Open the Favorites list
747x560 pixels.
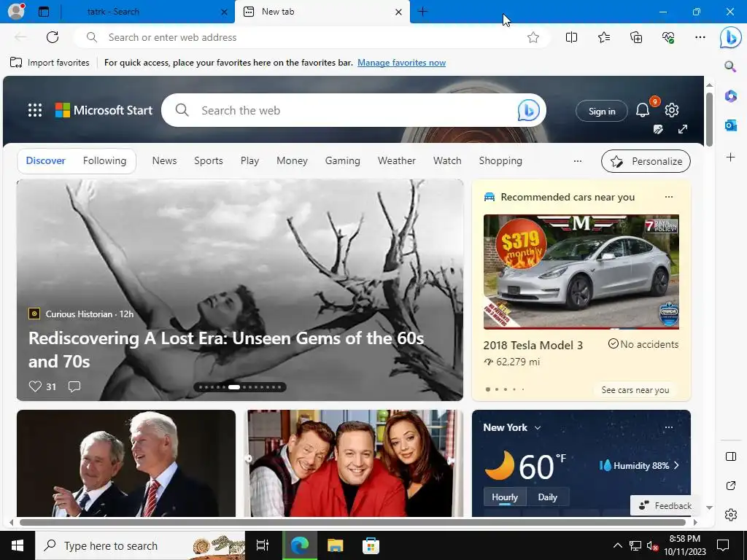pyautogui.click(x=603, y=37)
